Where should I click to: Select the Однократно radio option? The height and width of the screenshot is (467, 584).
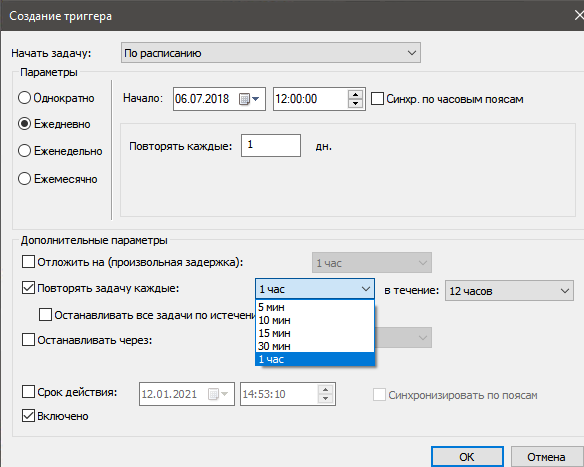[x=24, y=98]
